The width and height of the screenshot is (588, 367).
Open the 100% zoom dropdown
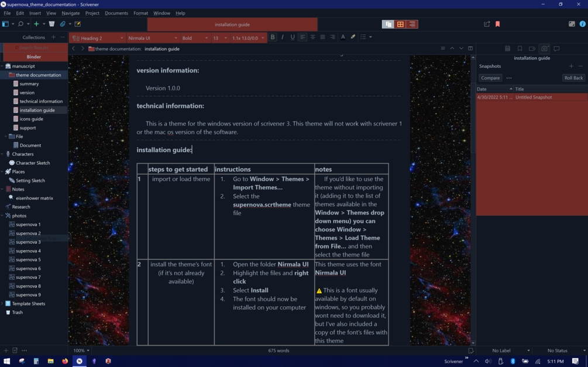[x=81, y=351]
